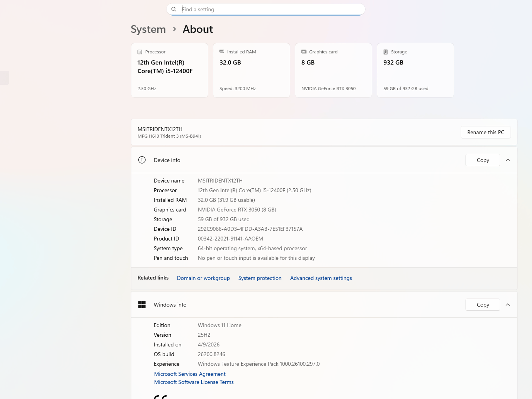This screenshot has width=532, height=399.
Task: Click the Installed on date 4/9/2026
Action: click(x=209, y=344)
